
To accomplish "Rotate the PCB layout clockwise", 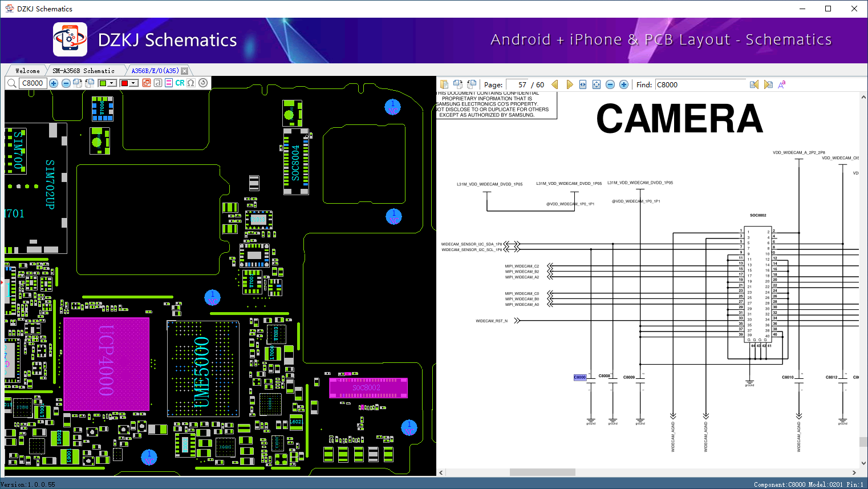I will pyautogui.click(x=78, y=83).
